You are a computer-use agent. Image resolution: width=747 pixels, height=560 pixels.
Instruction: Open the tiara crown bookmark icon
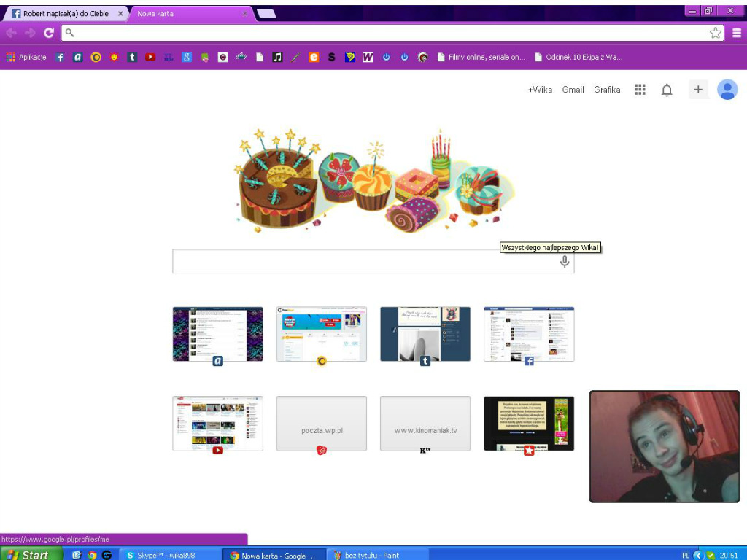(241, 57)
